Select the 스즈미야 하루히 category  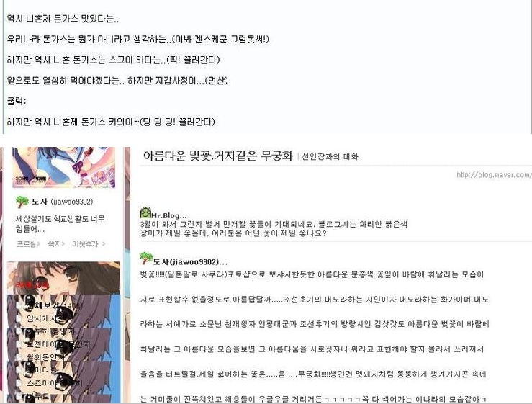coord(54,383)
